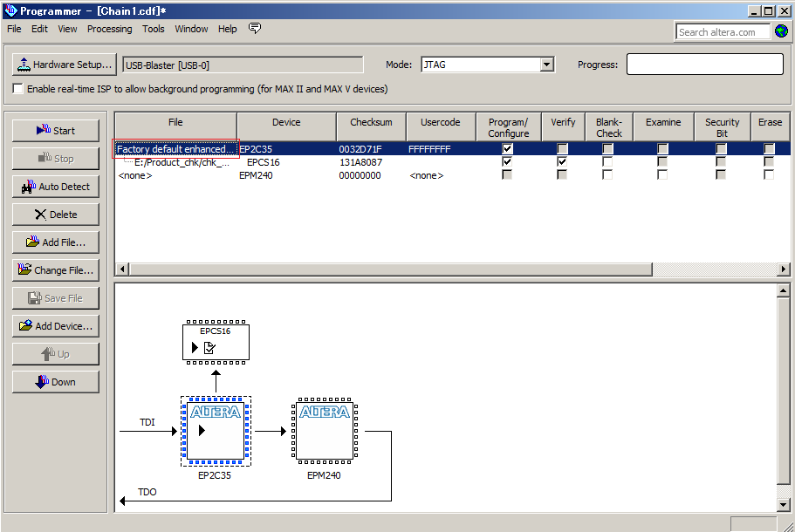Image resolution: width=795 pixels, height=532 pixels.
Task: Click Delete to remove selected entry
Action: pyautogui.click(x=56, y=215)
